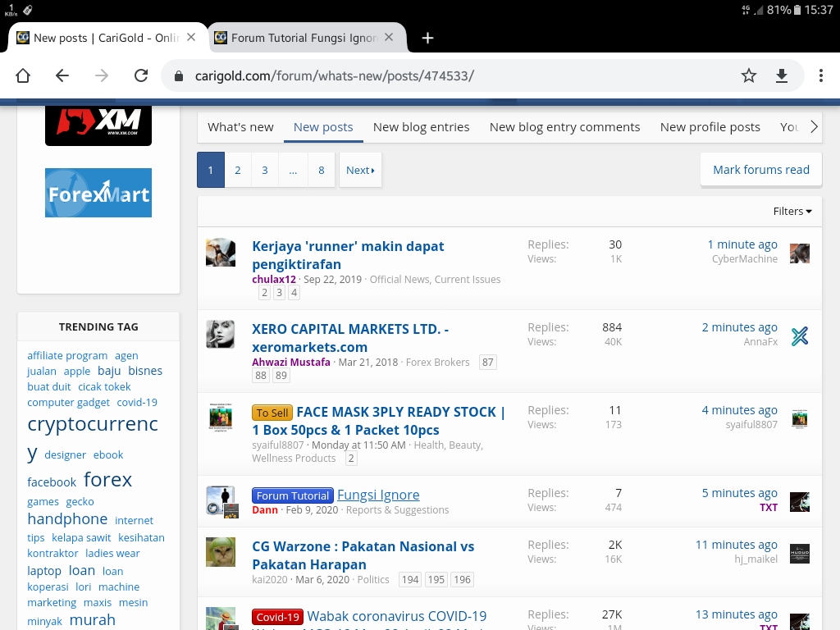This screenshot has height=630, width=840.
Task: Open Ahwazi Mustafa's avatar thumbnail
Action: point(221,335)
